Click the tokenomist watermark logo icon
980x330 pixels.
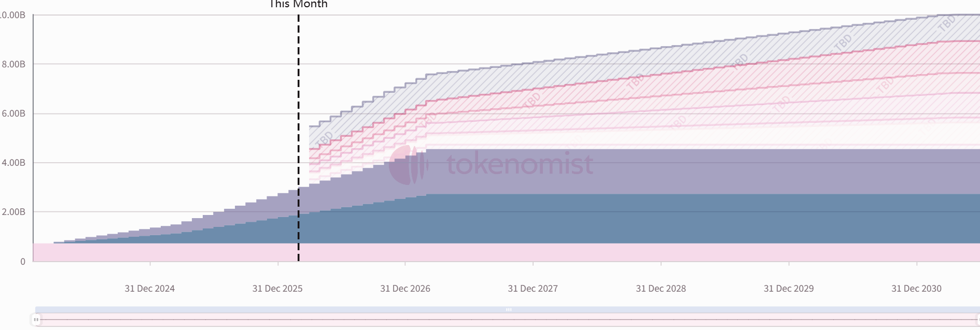408,165
